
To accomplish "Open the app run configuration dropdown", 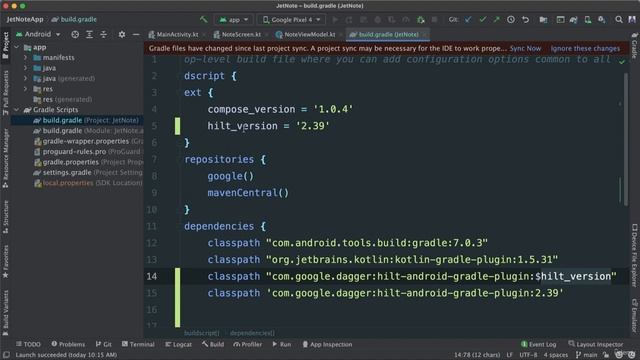I will [x=234, y=20].
